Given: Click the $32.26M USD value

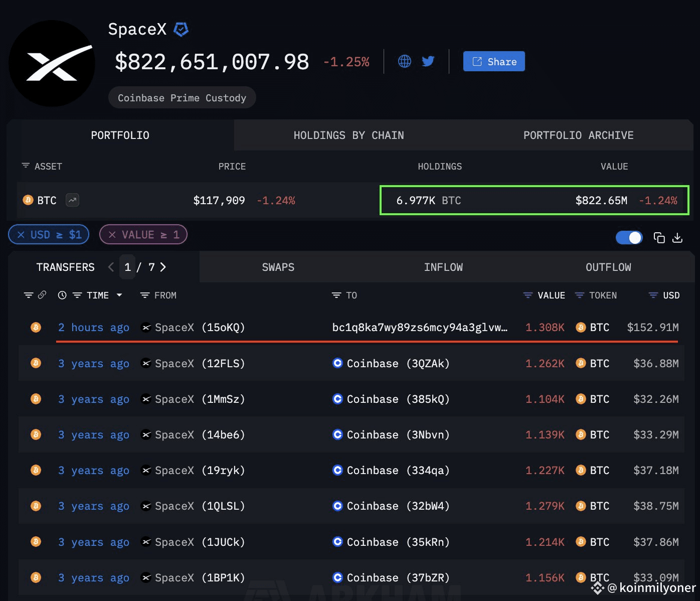Looking at the screenshot, I should (x=656, y=399).
